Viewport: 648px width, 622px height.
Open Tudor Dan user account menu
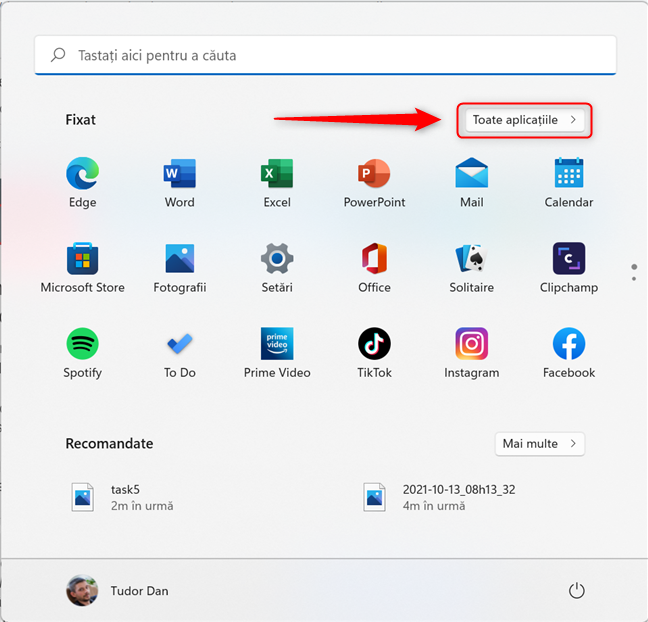pyautogui.click(x=117, y=591)
